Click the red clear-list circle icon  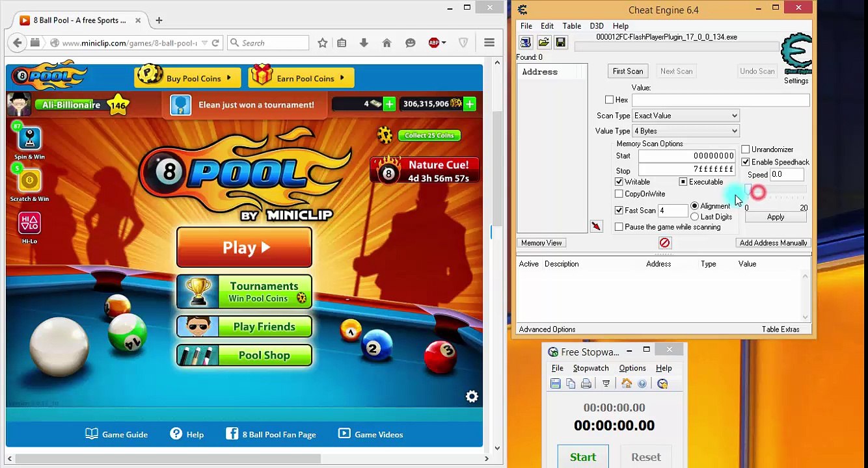pos(664,242)
